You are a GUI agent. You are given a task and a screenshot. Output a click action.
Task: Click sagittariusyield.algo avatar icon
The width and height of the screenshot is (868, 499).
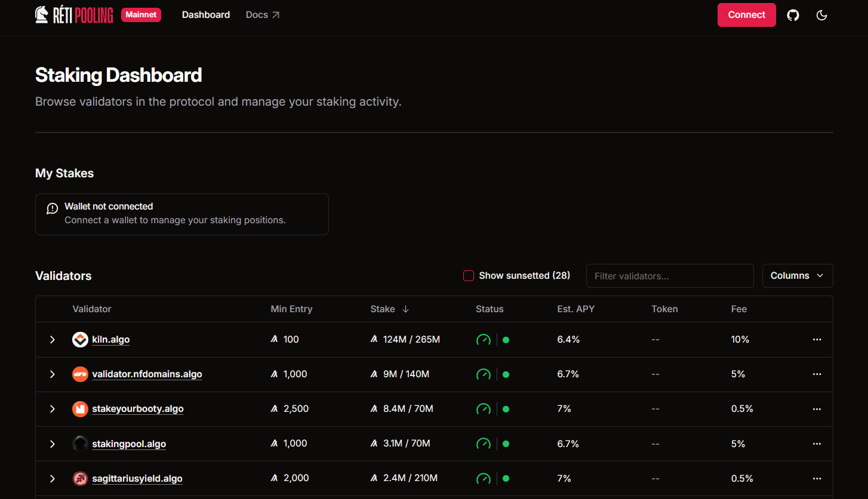tap(80, 478)
